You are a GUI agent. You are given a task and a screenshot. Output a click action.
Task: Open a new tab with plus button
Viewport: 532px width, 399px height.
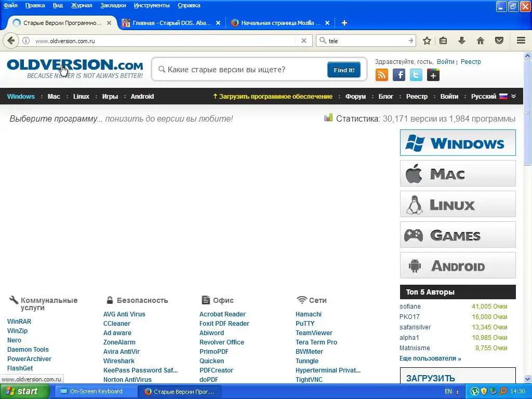pos(344,23)
